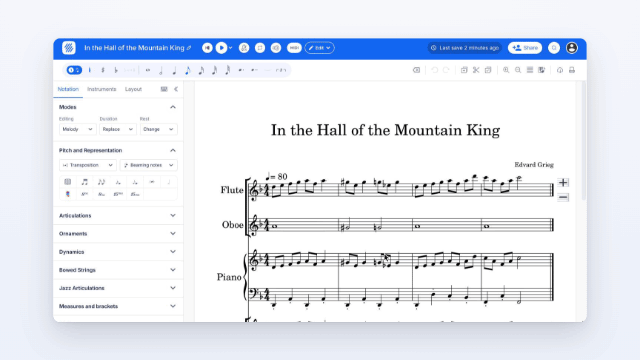Toggle the double-dotted note option
Image resolution: width=640 pixels, height=360 pixels.
(x=254, y=70)
